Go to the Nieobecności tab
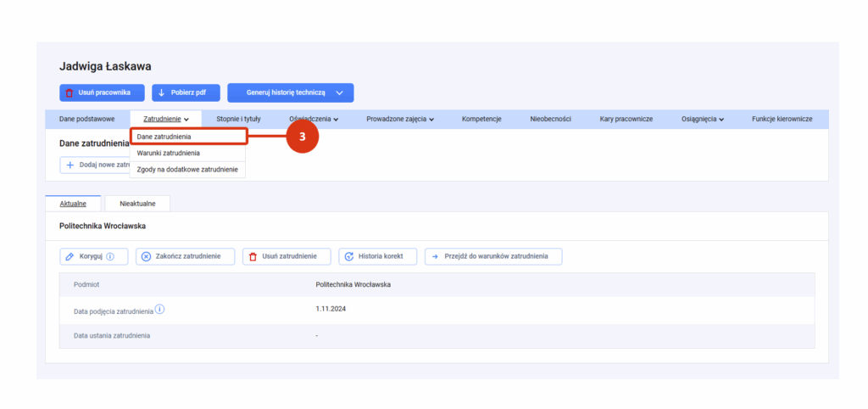 pos(550,119)
